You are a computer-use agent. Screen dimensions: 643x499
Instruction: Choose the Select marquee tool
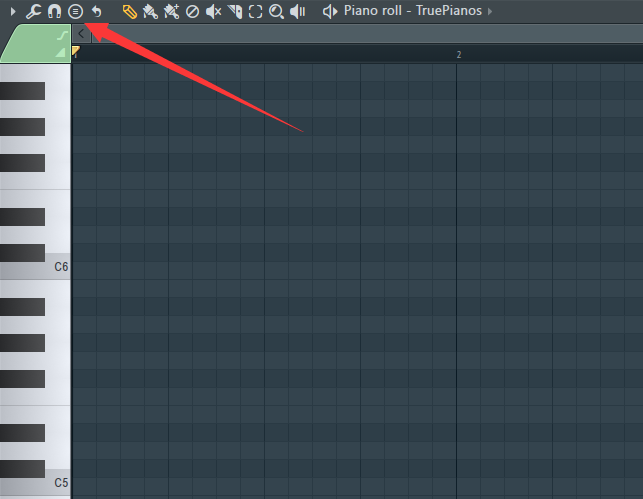tap(255, 11)
